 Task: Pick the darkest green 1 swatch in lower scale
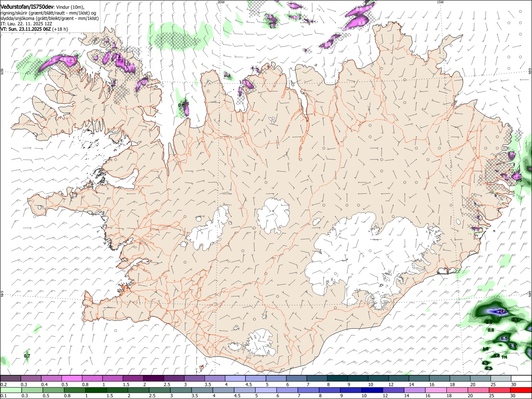click(x=96, y=390)
